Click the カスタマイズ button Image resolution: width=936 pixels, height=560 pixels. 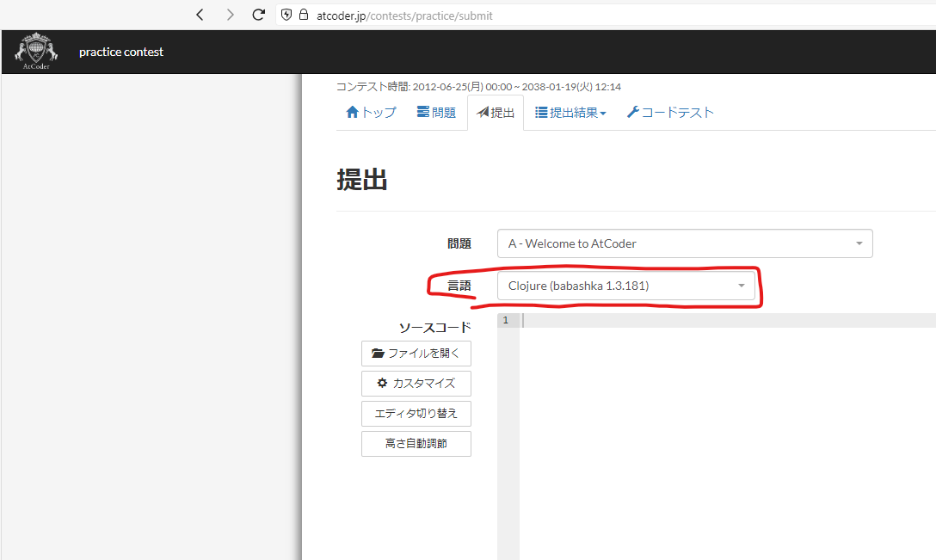pyautogui.click(x=416, y=383)
